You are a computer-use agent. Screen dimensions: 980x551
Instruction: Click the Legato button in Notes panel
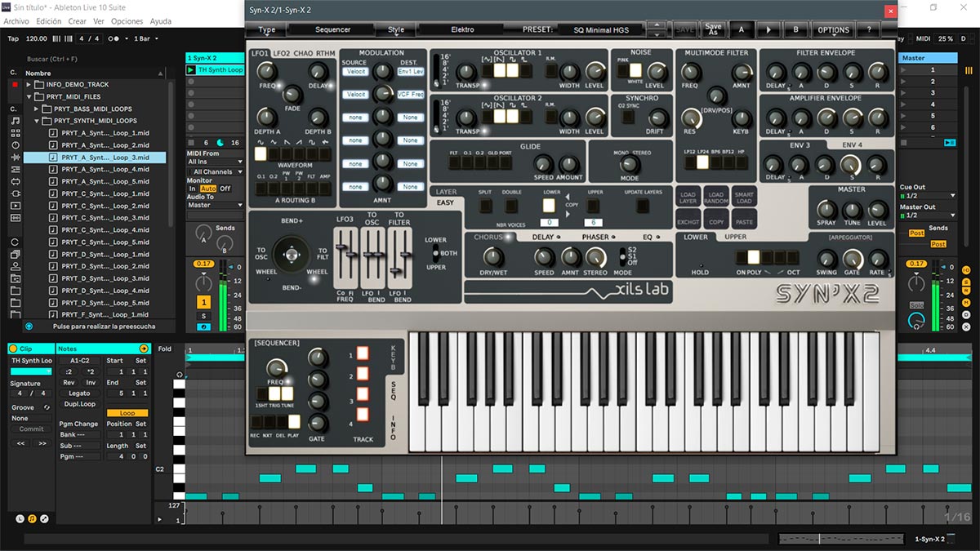click(80, 393)
